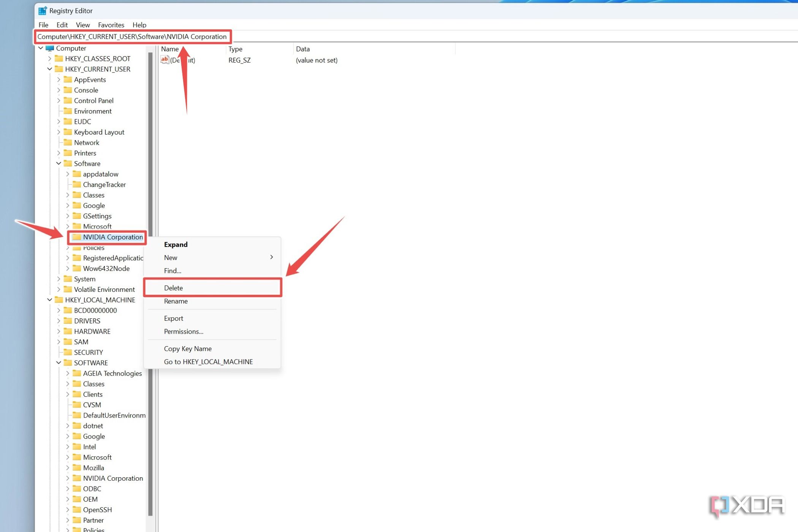This screenshot has height=532, width=798.
Task: Click the Intel folder icon under SOFTWARE
Action: pos(76,446)
